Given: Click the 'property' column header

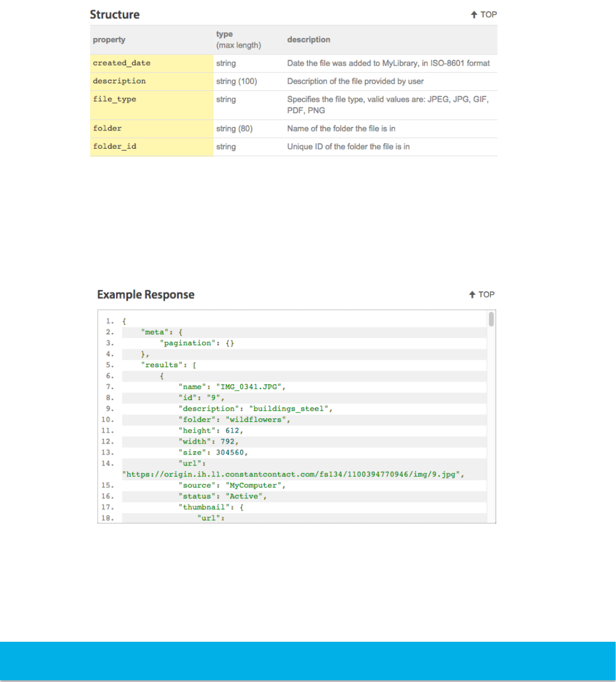Looking at the screenshot, I should click(x=109, y=40).
